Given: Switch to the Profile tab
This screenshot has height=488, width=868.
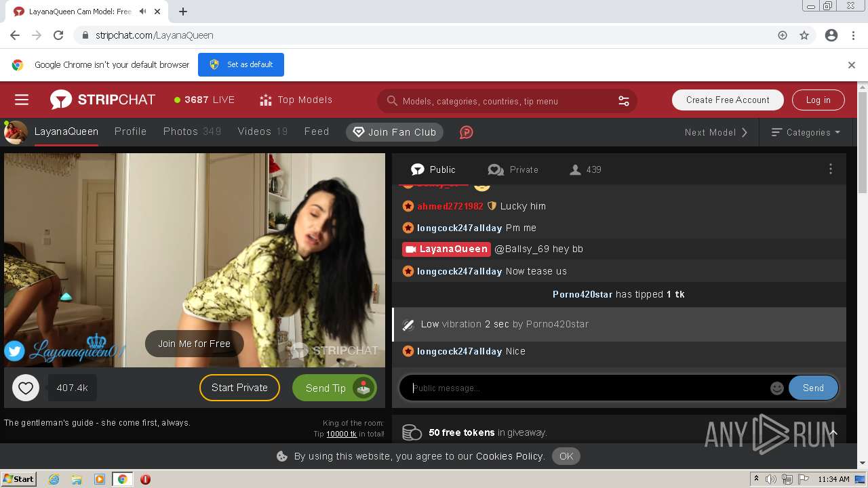Looking at the screenshot, I should [130, 131].
